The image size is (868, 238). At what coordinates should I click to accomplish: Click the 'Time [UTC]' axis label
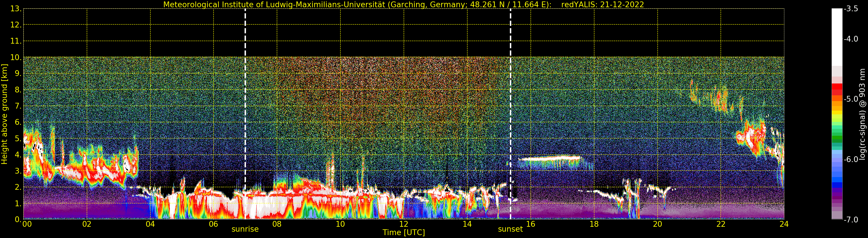404,233
